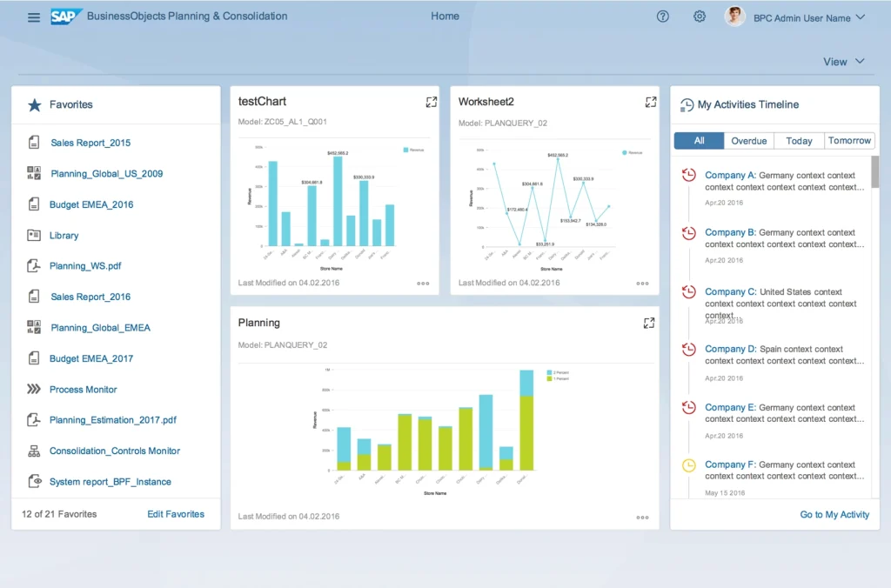This screenshot has height=588, width=891.
Task: Open the Process Monitor favorite link
Action: click(x=83, y=389)
